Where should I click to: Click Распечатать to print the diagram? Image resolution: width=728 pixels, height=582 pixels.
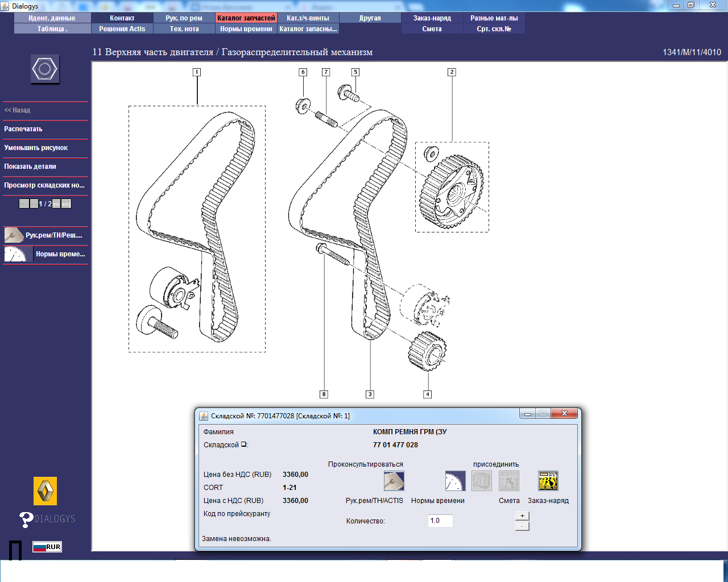click(23, 129)
